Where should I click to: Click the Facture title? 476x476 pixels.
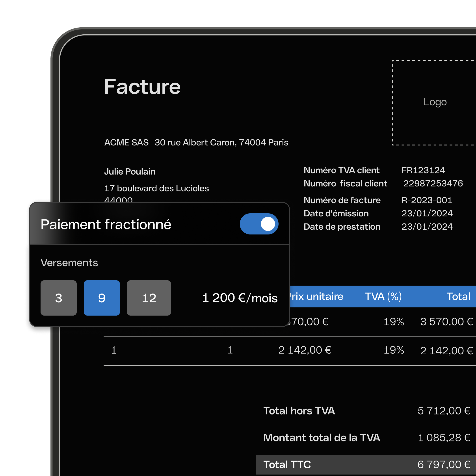coord(142,87)
